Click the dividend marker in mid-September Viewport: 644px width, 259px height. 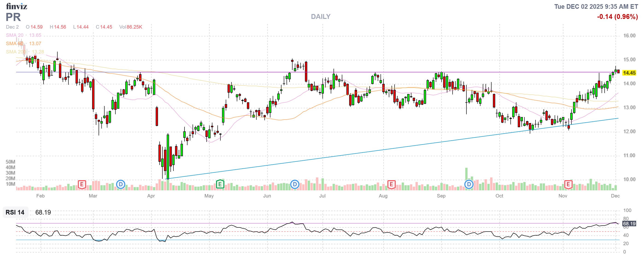tap(469, 185)
